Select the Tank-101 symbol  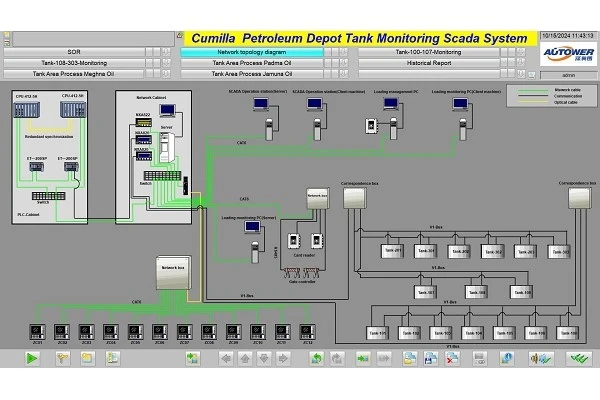pos(378,333)
